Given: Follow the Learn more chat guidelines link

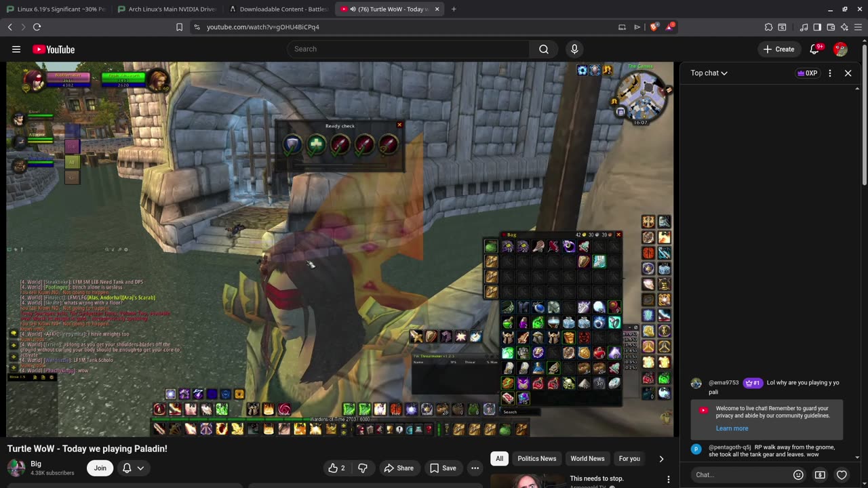Looking at the screenshot, I should [x=732, y=428].
